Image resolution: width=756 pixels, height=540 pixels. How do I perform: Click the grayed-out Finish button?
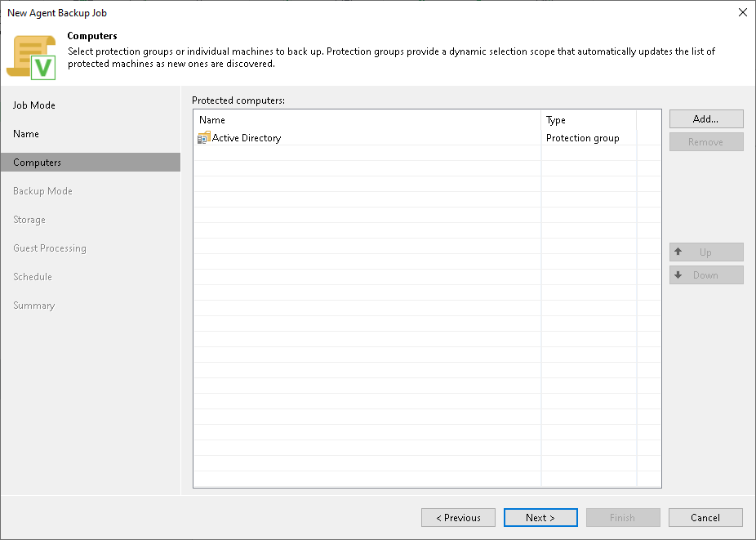coord(623,517)
